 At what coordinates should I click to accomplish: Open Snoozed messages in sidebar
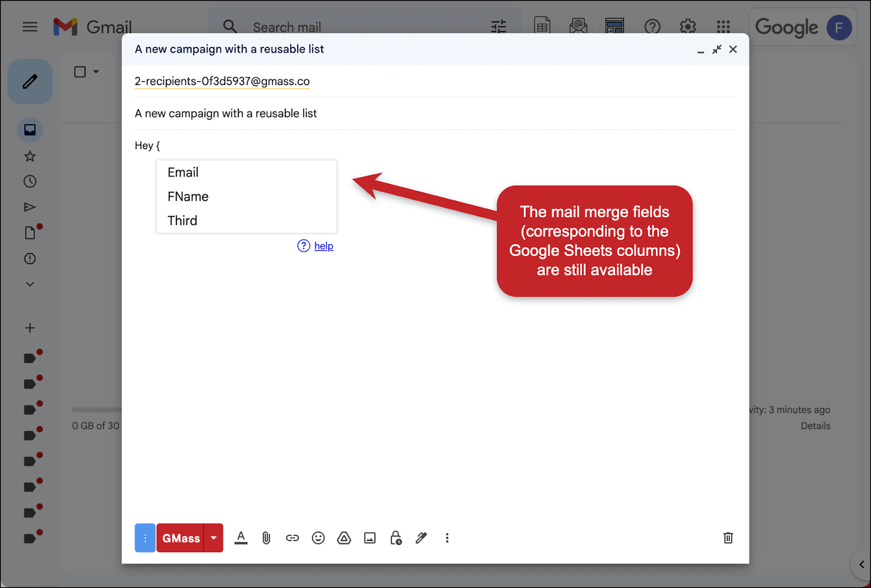click(x=30, y=181)
